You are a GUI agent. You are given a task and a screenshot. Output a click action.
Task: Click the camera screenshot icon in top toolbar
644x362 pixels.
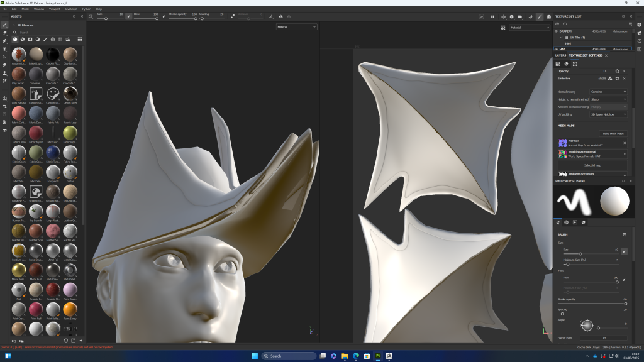tap(549, 16)
